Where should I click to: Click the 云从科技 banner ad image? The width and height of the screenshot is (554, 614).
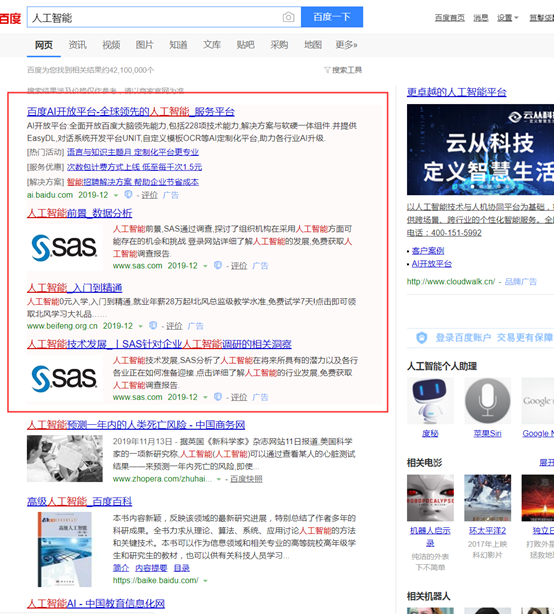click(x=480, y=150)
